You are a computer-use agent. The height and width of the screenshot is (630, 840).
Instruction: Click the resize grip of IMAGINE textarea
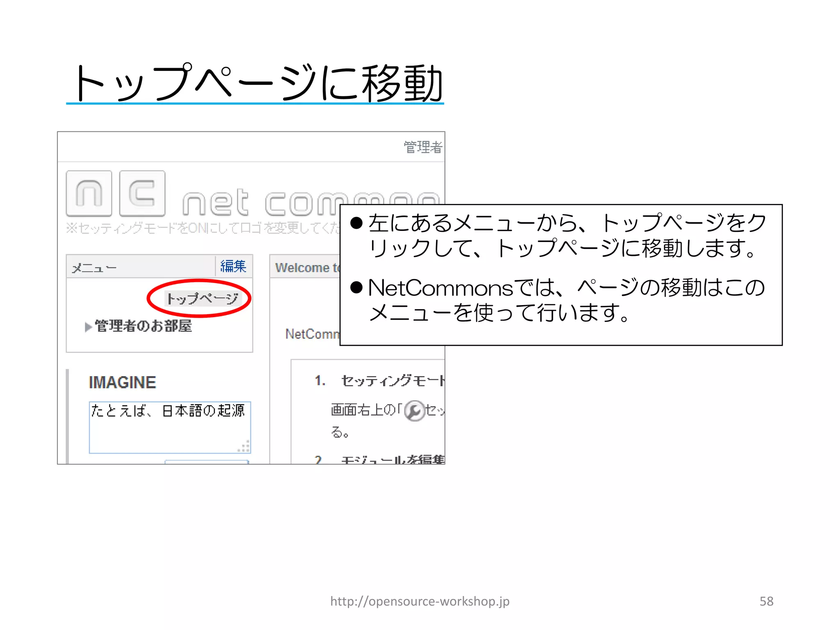244,447
